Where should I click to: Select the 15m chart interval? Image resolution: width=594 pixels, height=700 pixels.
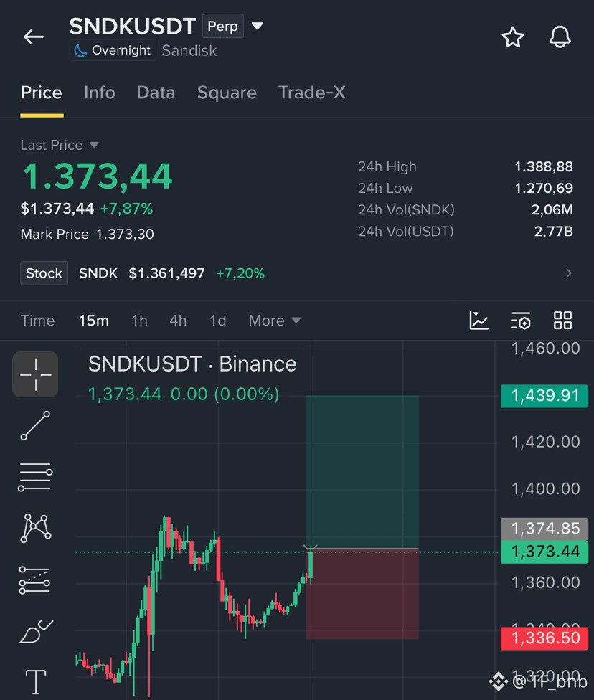(93, 321)
